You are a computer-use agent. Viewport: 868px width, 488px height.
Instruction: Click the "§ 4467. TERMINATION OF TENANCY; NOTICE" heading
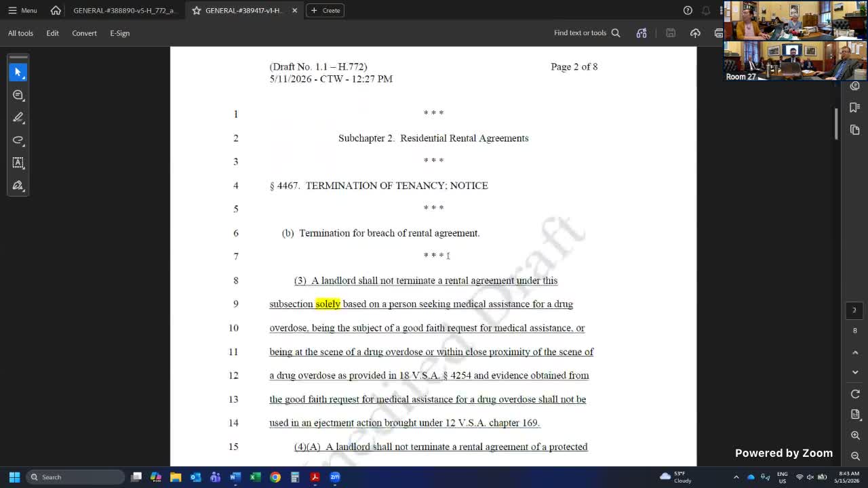tap(378, 186)
